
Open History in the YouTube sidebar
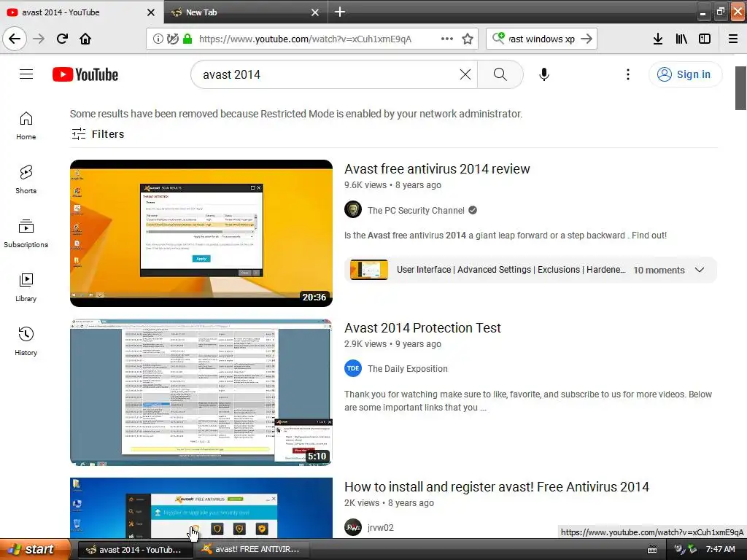26,341
